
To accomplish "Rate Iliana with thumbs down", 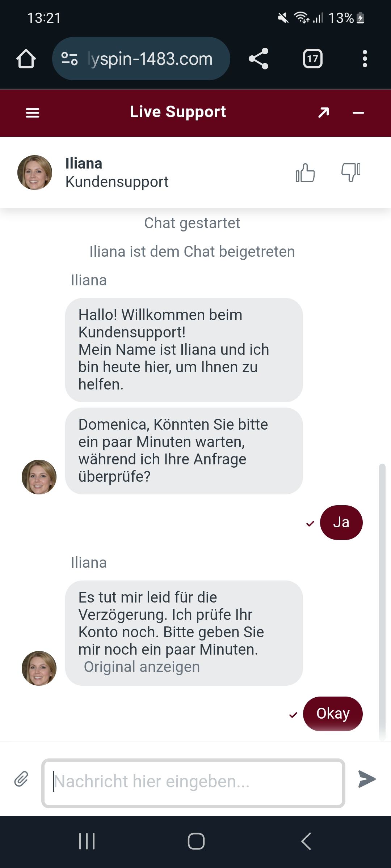I will click(350, 173).
